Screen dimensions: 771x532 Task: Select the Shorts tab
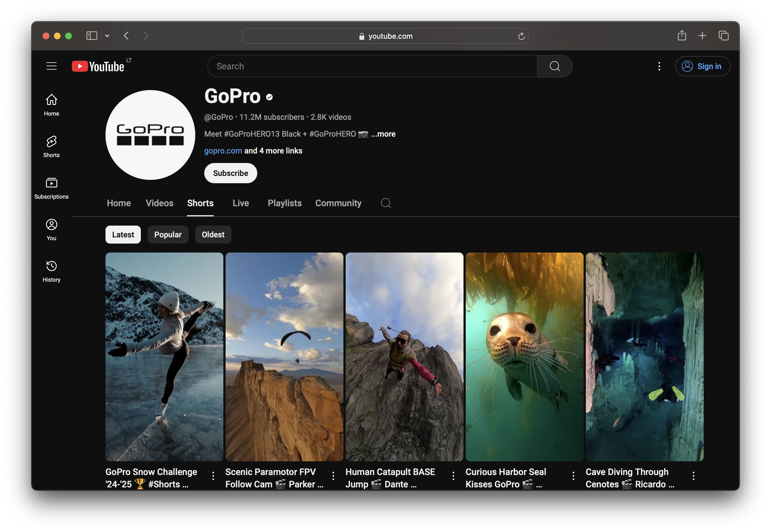[200, 203]
